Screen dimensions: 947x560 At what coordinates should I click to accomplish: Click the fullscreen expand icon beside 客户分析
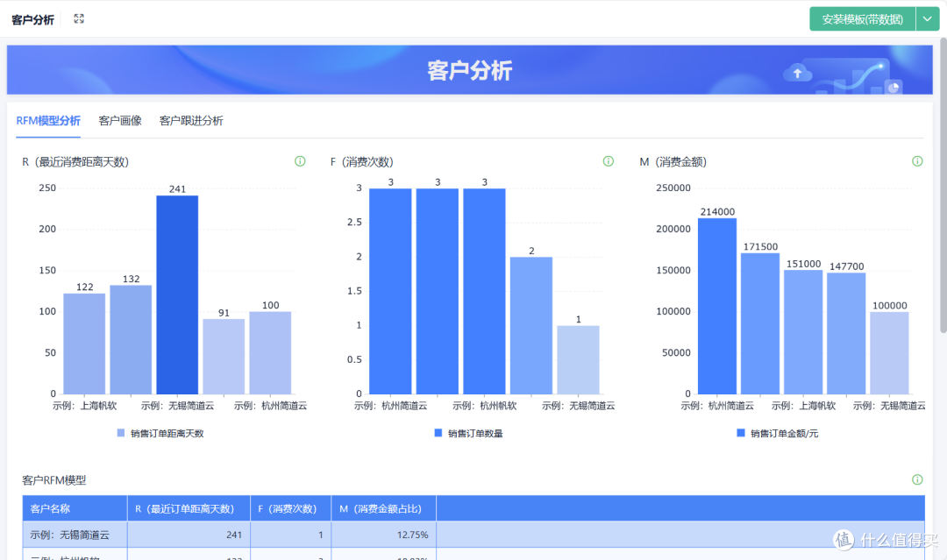click(x=79, y=18)
